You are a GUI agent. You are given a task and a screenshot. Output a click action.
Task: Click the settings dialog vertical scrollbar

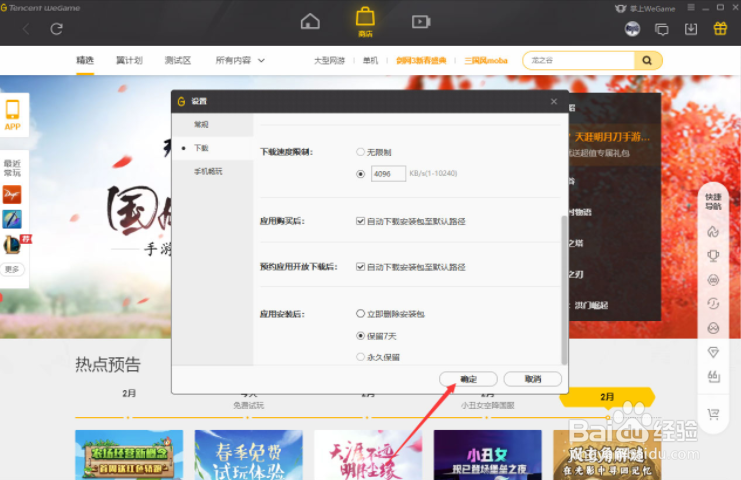563,290
